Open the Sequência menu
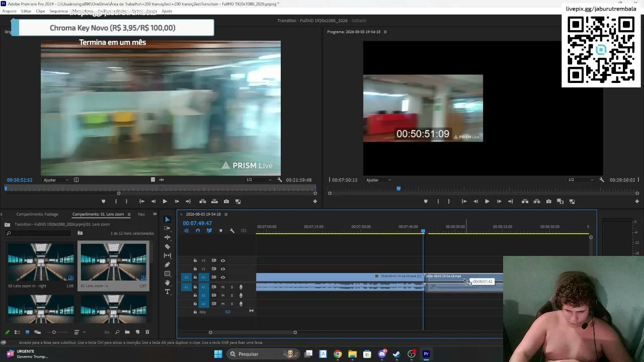644x362 pixels. click(x=58, y=11)
